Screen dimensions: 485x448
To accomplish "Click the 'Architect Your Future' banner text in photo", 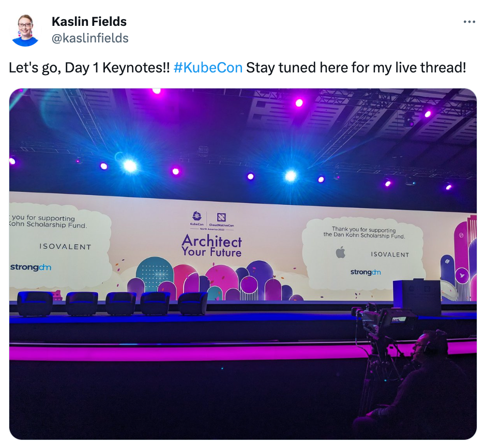I will (x=212, y=246).
